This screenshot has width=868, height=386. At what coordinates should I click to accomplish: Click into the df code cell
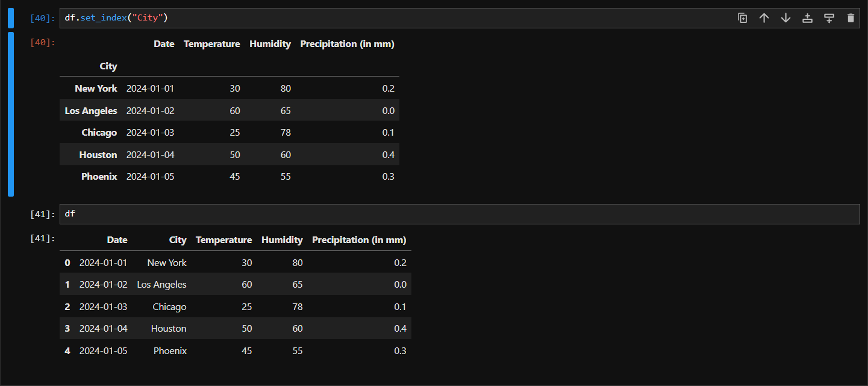pos(460,214)
